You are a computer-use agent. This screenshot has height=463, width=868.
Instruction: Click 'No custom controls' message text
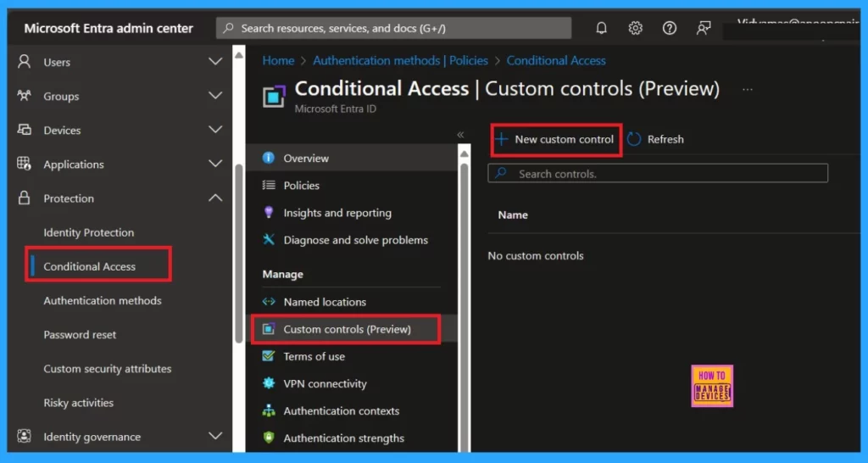click(x=536, y=256)
